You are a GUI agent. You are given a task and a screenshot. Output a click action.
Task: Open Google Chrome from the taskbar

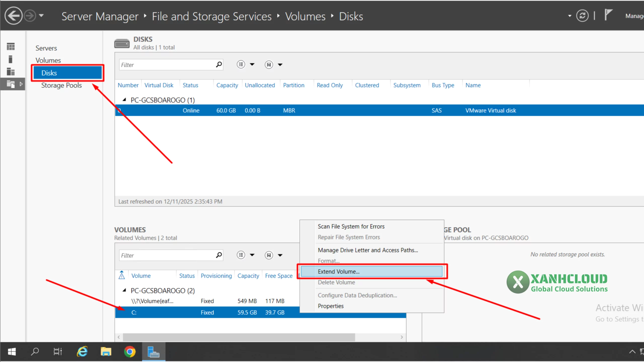pyautogui.click(x=129, y=351)
